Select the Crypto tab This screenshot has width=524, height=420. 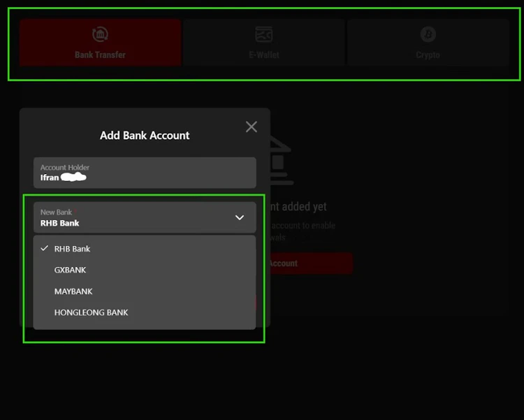click(428, 43)
